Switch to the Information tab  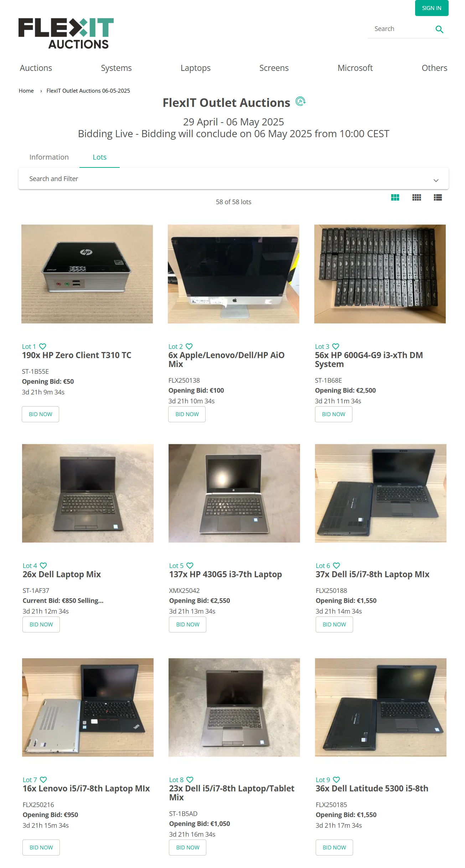(49, 157)
